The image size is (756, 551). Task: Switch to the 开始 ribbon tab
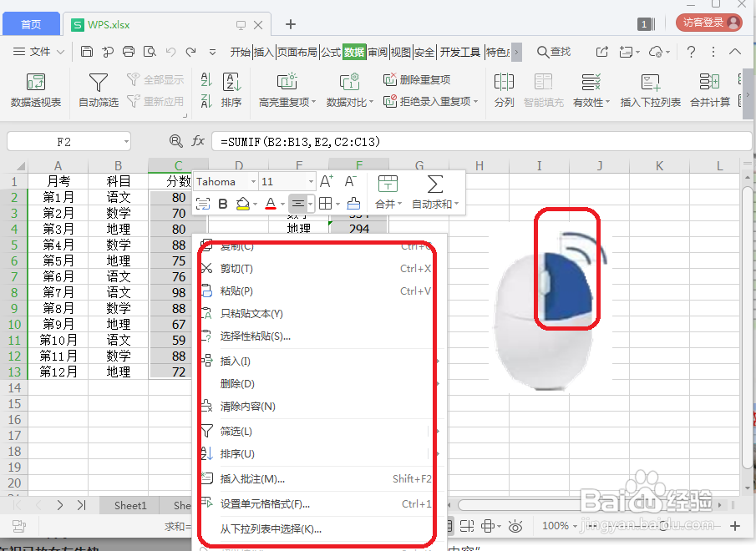click(240, 52)
